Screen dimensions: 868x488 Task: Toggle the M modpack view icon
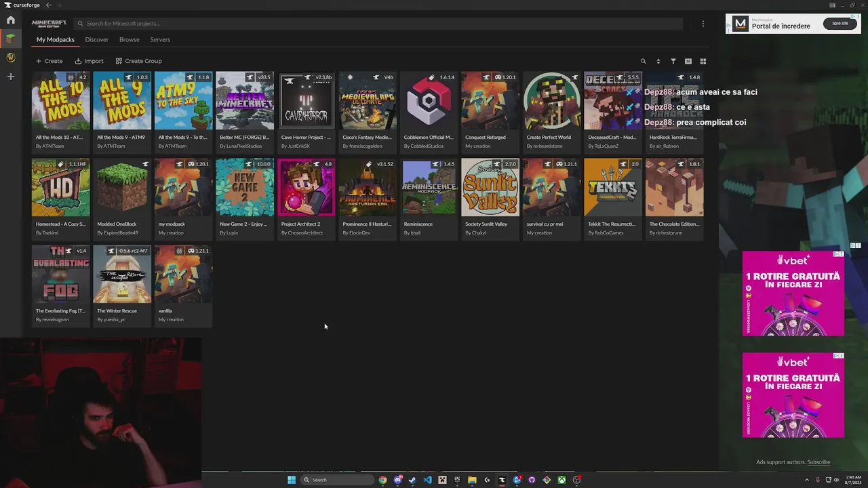(x=688, y=61)
